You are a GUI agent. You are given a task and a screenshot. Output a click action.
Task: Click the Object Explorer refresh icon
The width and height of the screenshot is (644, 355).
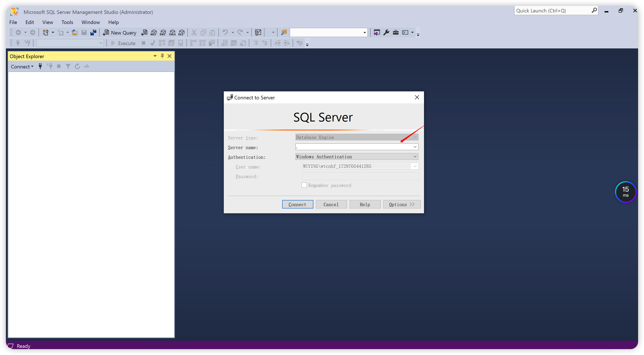click(77, 66)
